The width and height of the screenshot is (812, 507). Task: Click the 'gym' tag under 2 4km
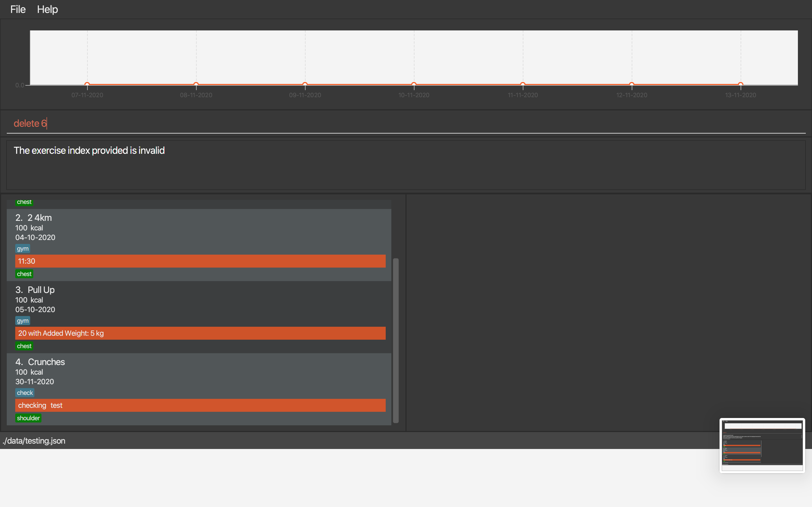[x=23, y=248]
